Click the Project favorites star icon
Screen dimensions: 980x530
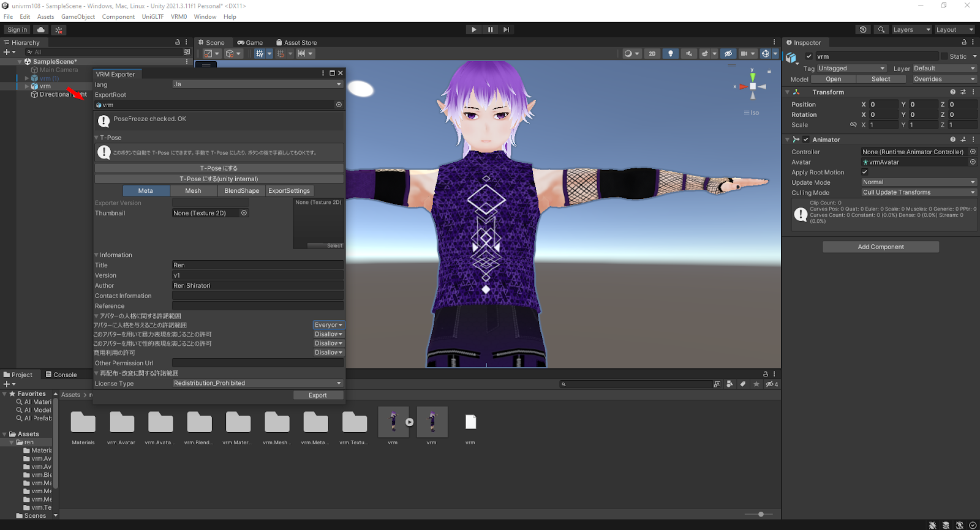click(x=756, y=384)
